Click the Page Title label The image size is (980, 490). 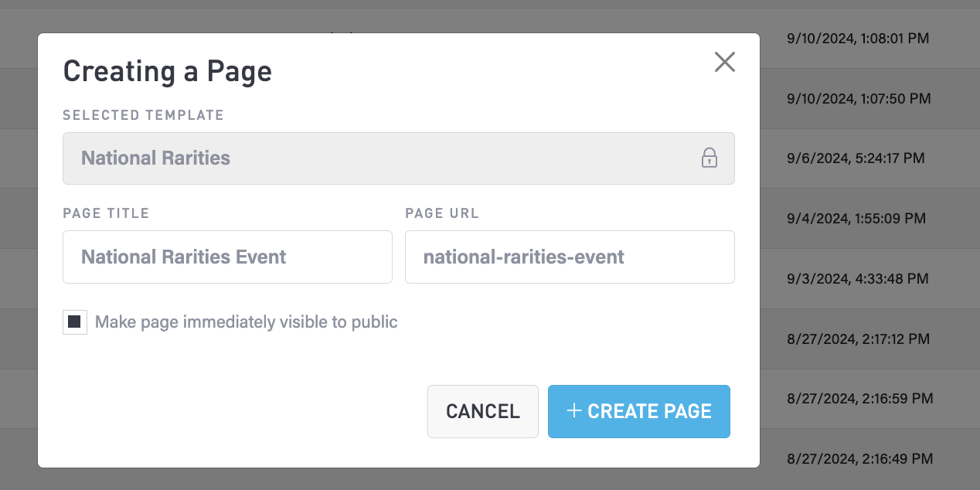click(106, 213)
